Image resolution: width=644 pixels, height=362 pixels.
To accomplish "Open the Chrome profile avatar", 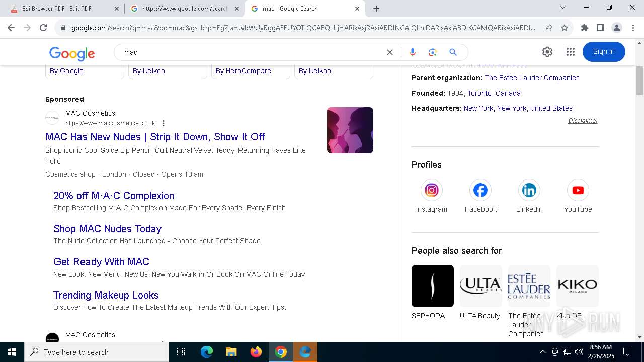I will (x=617, y=28).
